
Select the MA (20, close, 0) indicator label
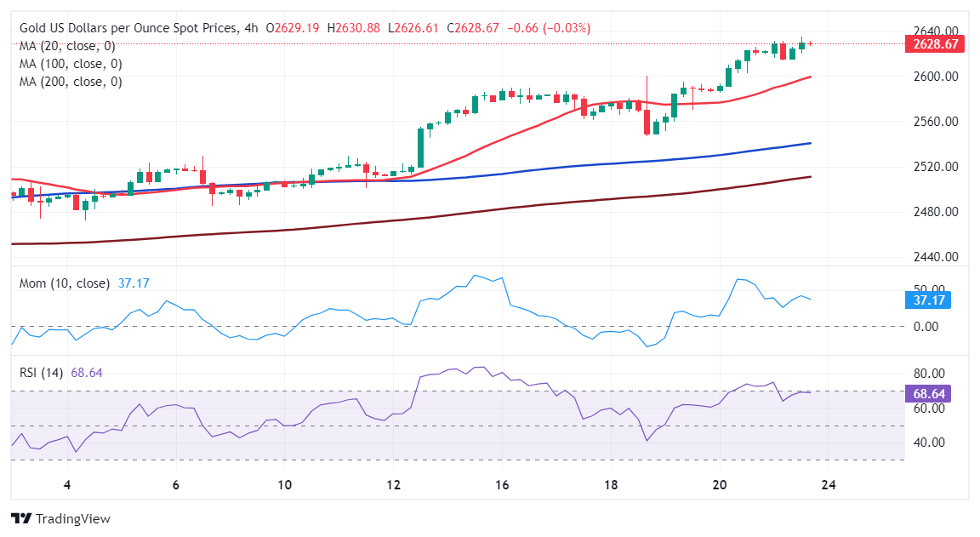tap(67, 46)
